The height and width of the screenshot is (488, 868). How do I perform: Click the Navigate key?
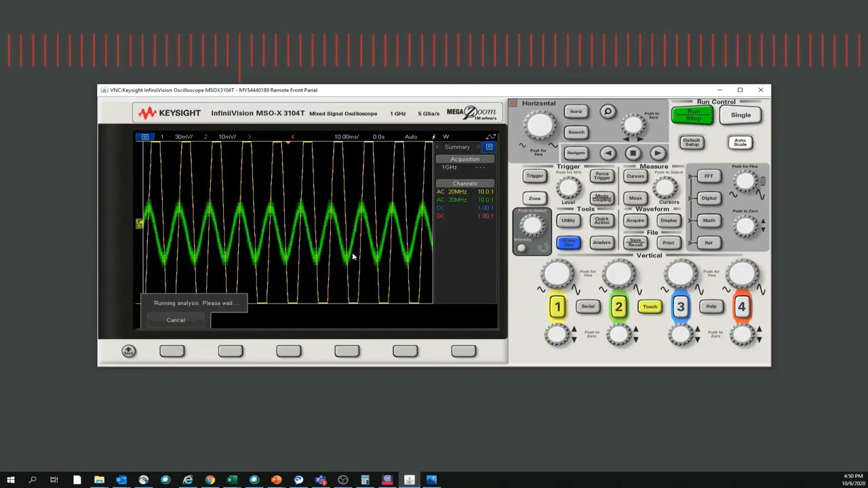(576, 153)
